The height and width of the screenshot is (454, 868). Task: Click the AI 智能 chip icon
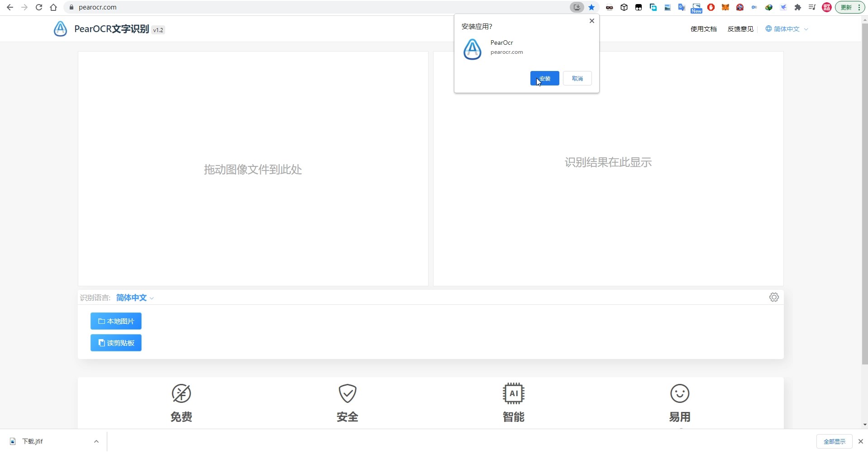tap(513, 393)
